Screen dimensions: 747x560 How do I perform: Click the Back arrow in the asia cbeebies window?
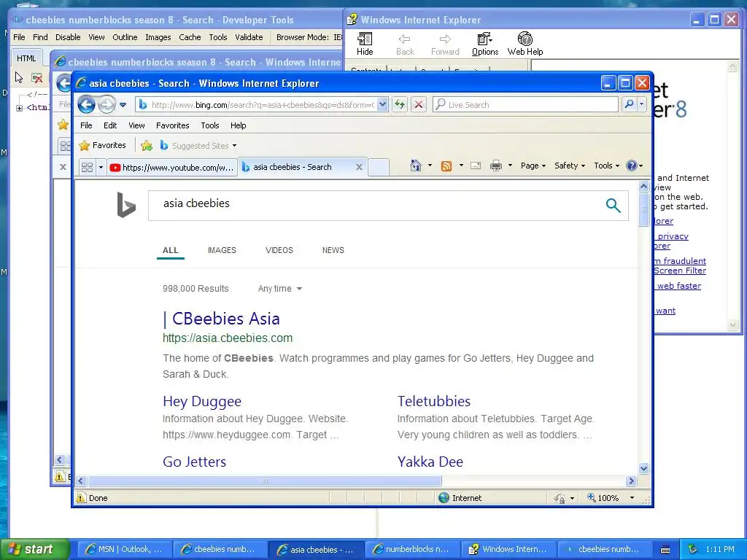[86, 104]
